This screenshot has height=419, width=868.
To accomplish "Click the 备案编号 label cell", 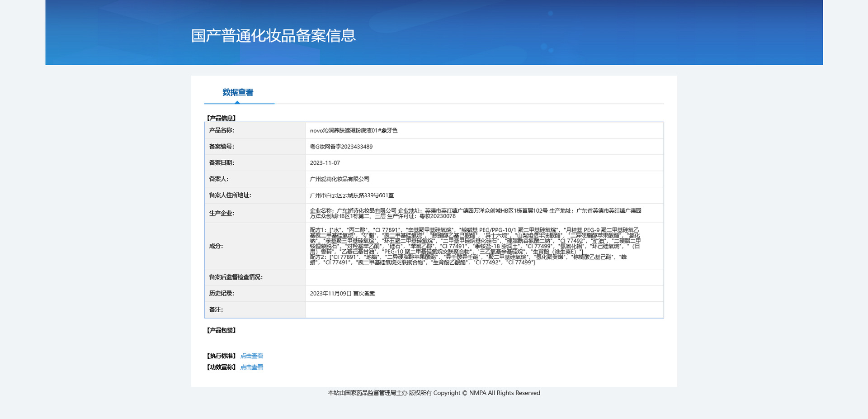I will pos(255,147).
